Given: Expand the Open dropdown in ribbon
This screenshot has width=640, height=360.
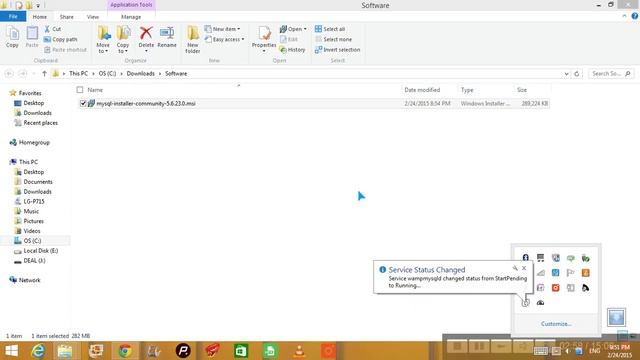Looking at the screenshot, I should (293, 29).
